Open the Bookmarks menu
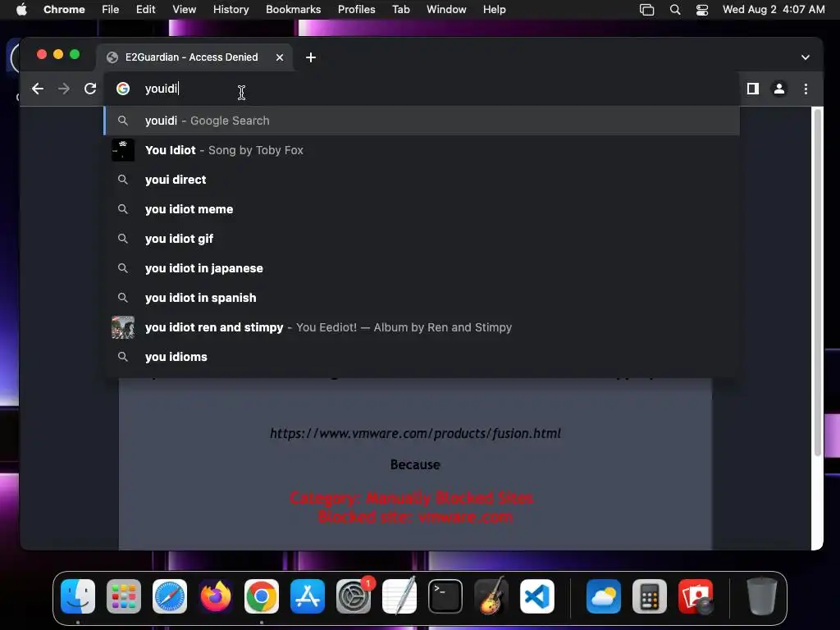The height and width of the screenshot is (630, 840). [x=293, y=9]
